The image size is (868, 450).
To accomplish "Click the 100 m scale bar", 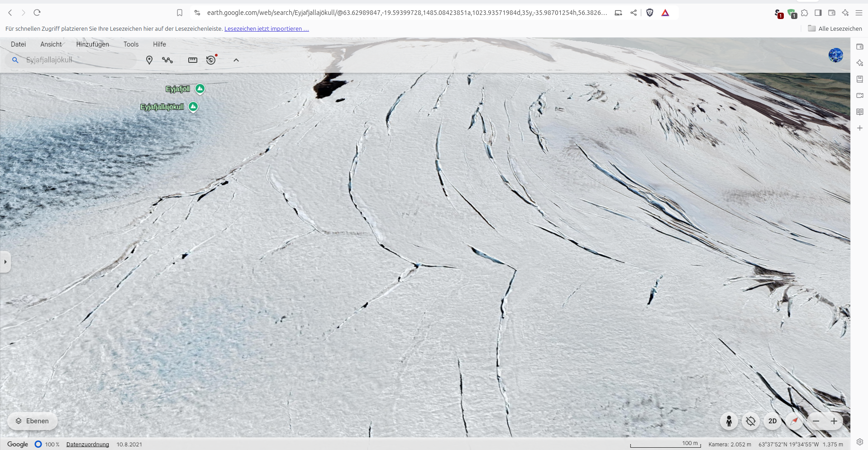I will tap(665, 445).
